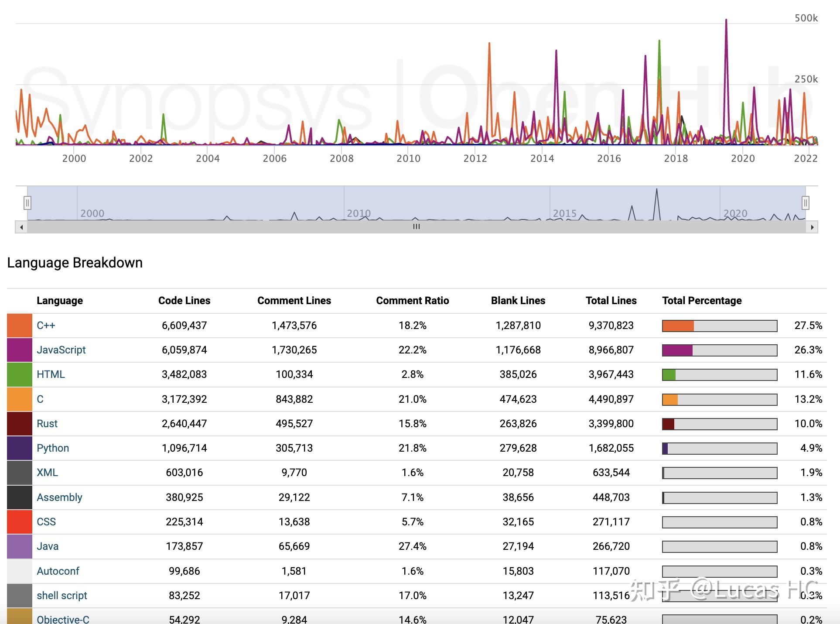Image resolution: width=840 pixels, height=624 pixels.
Task: Open the HTML language link
Action: coord(51,374)
